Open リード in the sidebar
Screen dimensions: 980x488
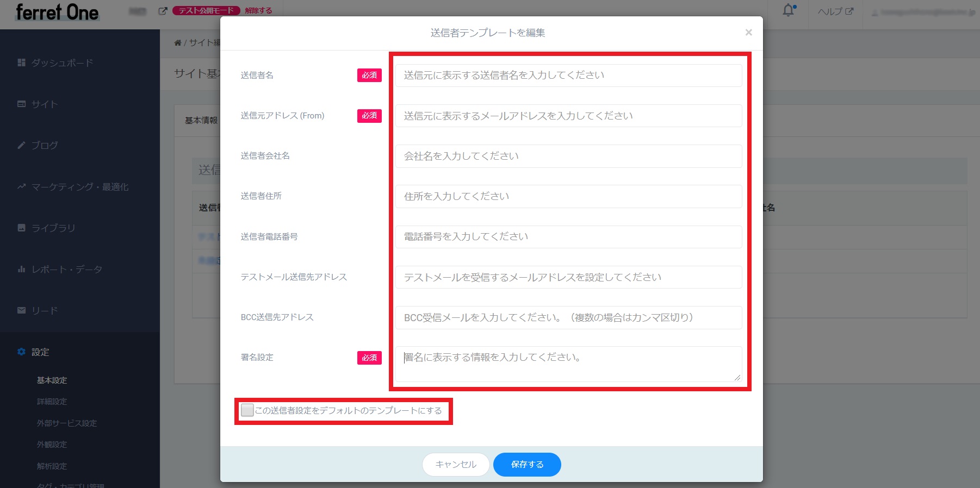pyautogui.click(x=45, y=311)
